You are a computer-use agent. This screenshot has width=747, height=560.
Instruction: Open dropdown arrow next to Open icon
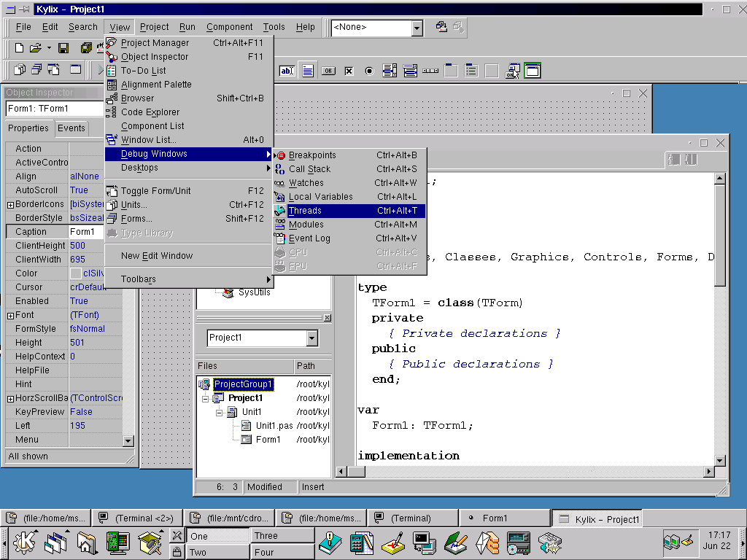point(49,48)
